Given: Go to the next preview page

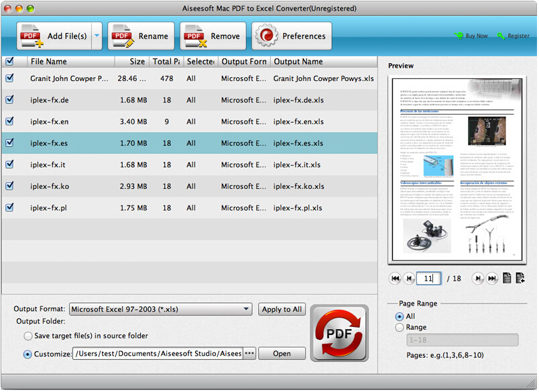Looking at the screenshot, I should pyautogui.click(x=477, y=279).
